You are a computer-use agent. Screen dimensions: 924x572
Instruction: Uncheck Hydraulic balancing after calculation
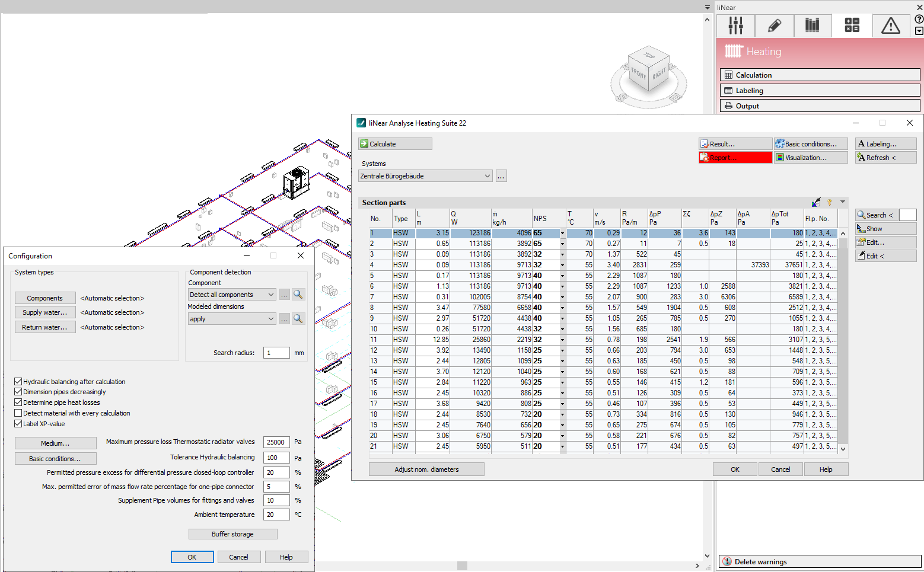(x=18, y=382)
